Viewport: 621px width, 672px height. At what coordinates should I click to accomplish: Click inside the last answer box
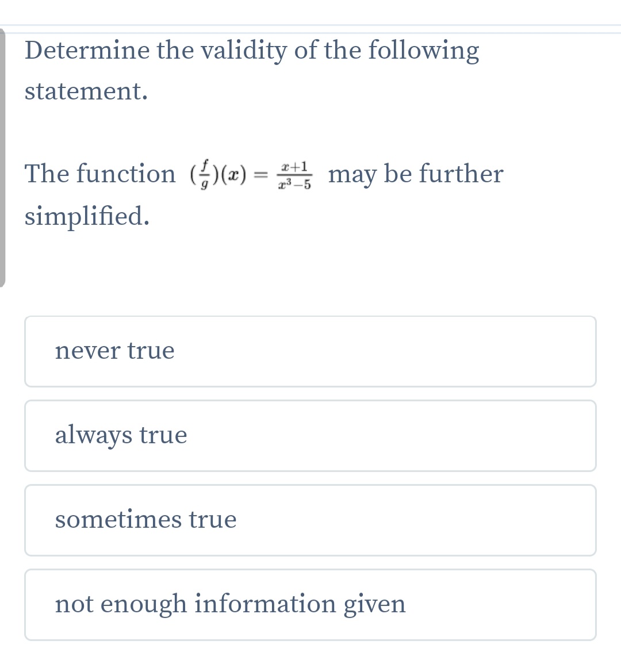tap(310, 604)
